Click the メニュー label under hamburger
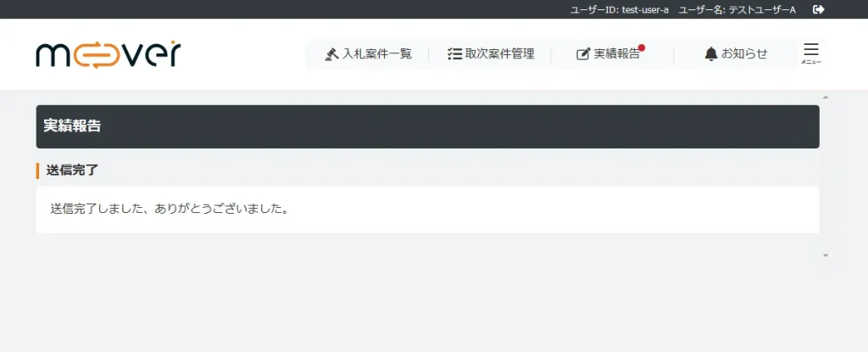The width and height of the screenshot is (868, 352). (x=811, y=62)
